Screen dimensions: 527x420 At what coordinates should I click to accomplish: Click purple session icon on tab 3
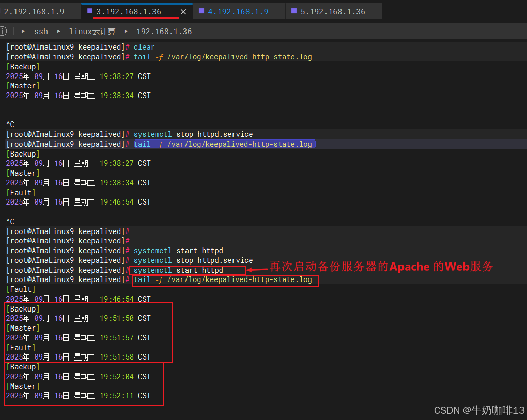90,11
